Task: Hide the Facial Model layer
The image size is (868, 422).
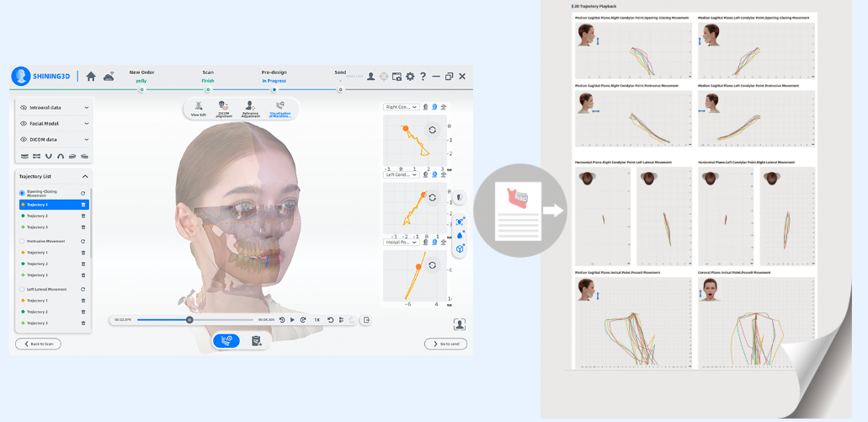Action: click(x=24, y=124)
